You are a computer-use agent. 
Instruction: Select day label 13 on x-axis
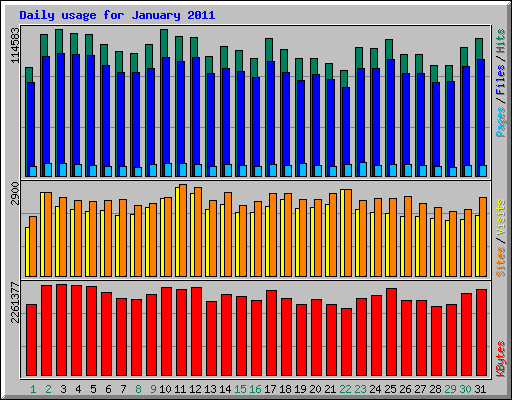tap(210, 389)
